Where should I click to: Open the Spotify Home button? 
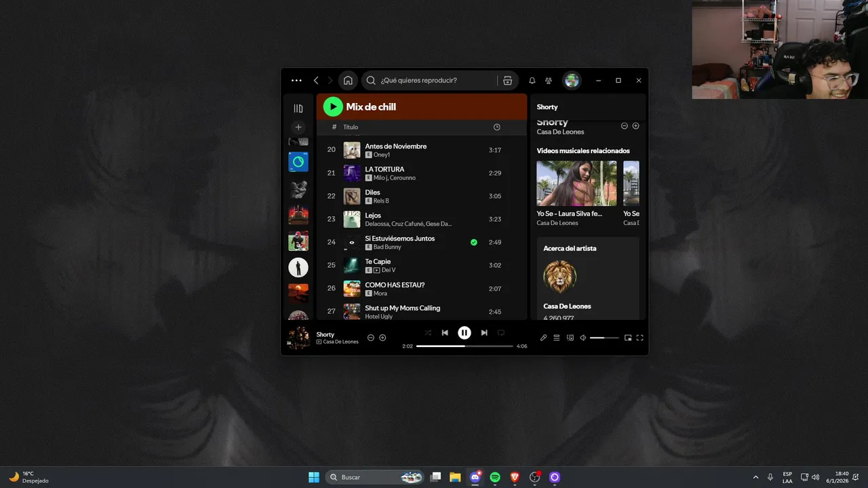(348, 80)
